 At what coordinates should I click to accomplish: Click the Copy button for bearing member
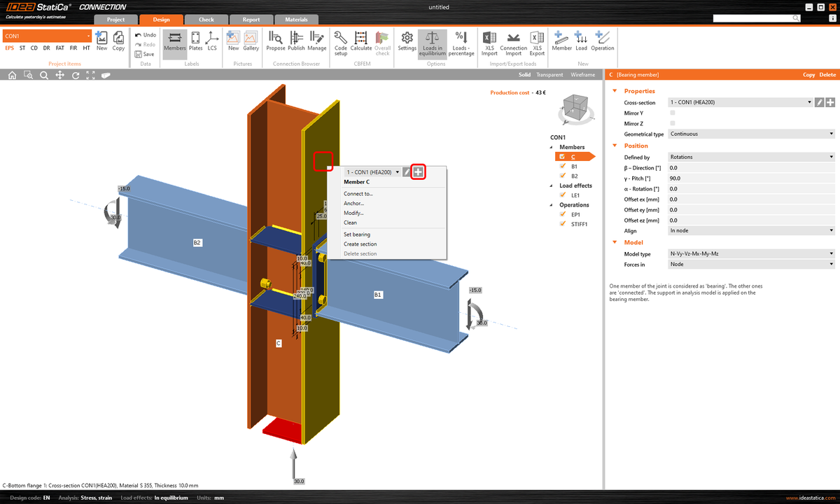(808, 74)
